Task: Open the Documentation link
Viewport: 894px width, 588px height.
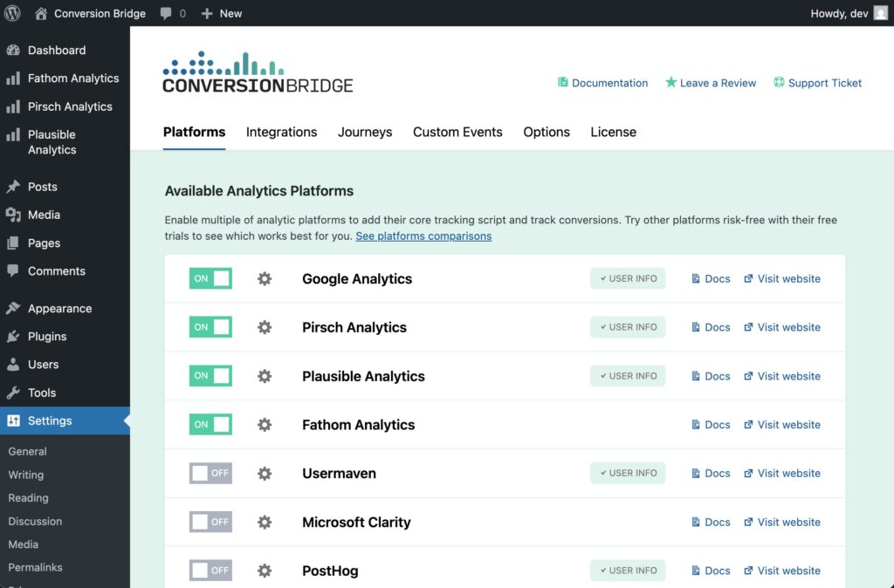Action: 602,83
